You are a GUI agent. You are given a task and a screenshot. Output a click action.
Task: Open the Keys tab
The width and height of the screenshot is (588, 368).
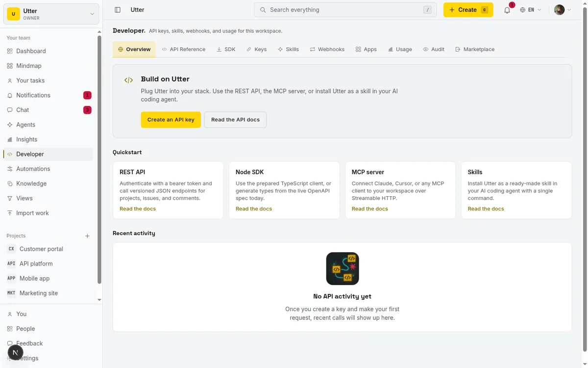[256, 49]
